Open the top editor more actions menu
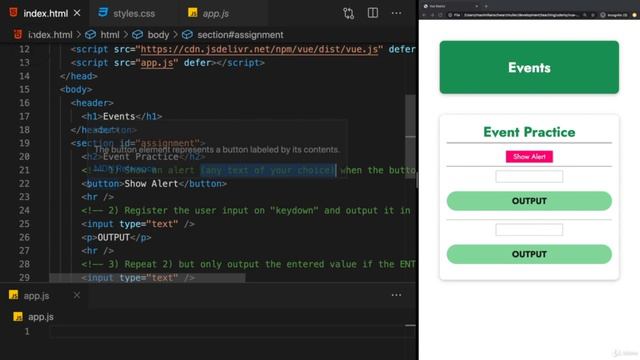This screenshot has width=640, height=360. click(x=396, y=13)
